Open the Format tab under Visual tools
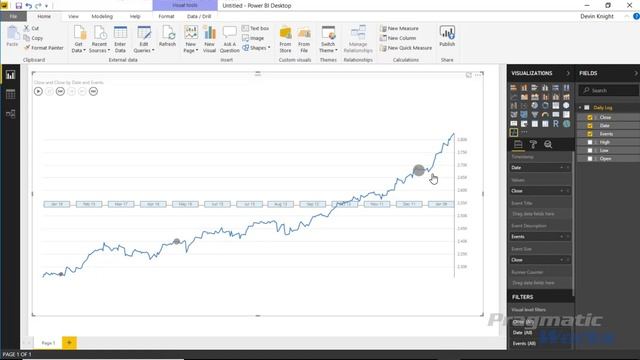Image resolution: width=640 pixels, height=360 pixels. (166, 16)
